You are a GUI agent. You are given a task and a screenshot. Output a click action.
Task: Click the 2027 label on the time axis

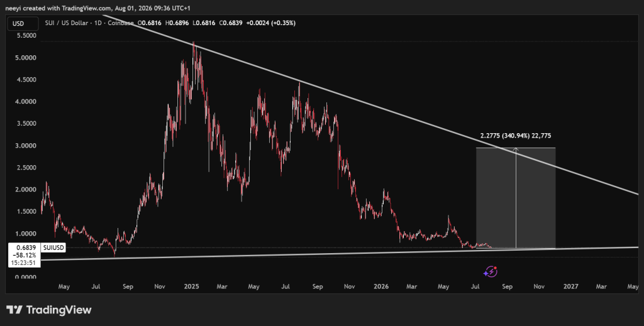coord(571,286)
